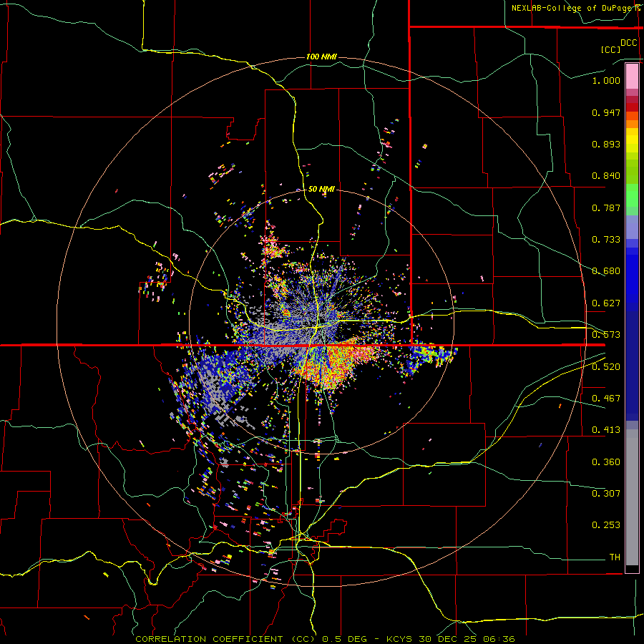Click the 0.360 value on the color scale
This screenshot has width=644, height=644.
click(606, 462)
